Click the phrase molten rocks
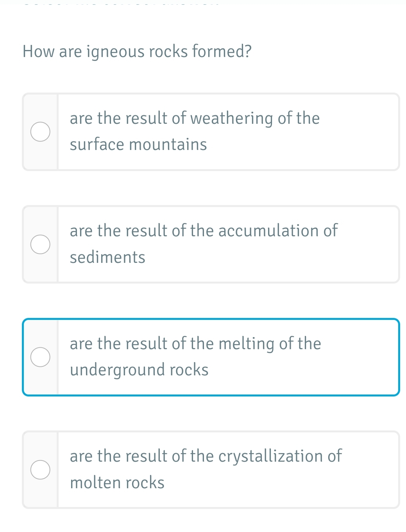The image size is (406, 532). click(116, 482)
